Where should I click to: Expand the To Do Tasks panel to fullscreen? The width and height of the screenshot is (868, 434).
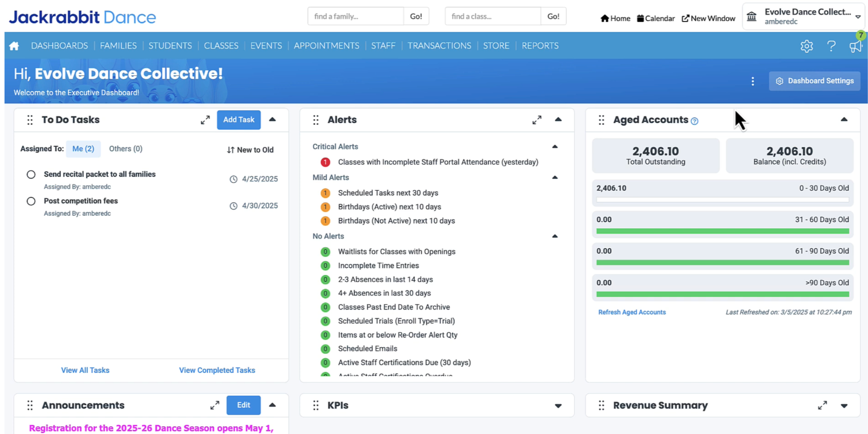click(205, 120)
